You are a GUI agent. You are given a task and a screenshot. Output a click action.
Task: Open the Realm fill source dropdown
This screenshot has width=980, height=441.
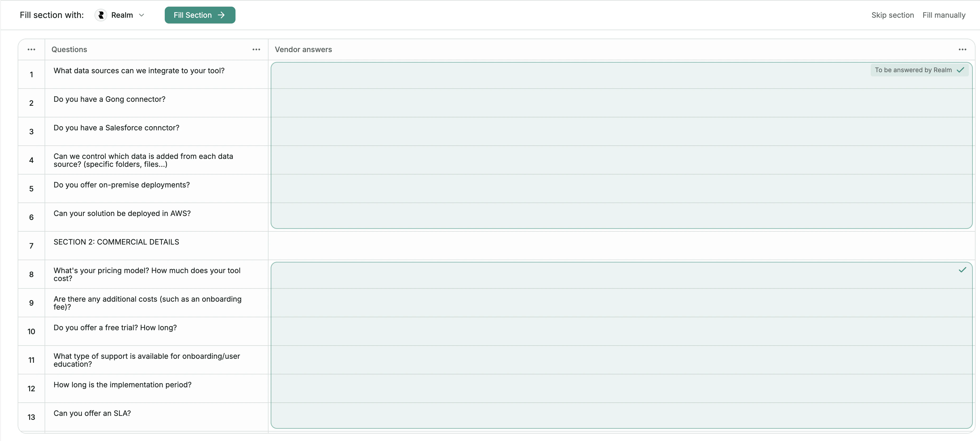pos(141,15)
